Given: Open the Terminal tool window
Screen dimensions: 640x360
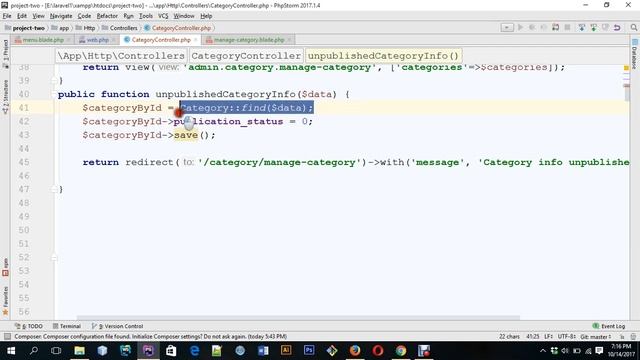Looking at the screenshot, I should 67,326.
